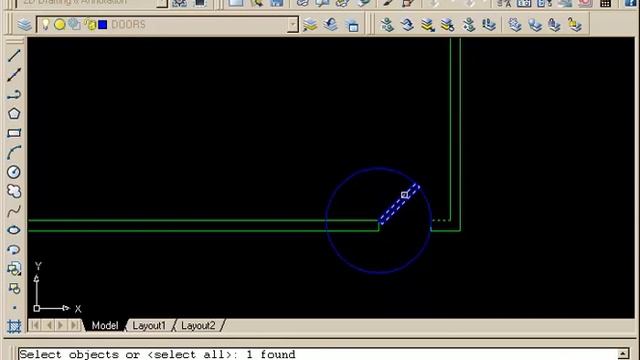Select the Hatch tool
Viewport: 640px width, 360px height.
pos(14,327)
